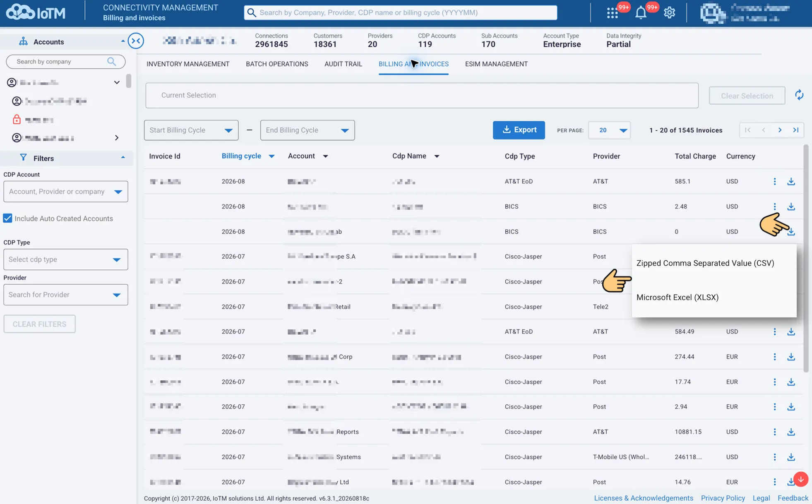
Task: Download the 584.49 USD invoice
Action: tap(791, 331)
